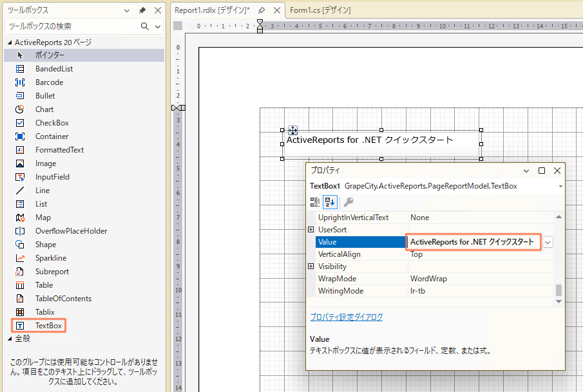583x392 pixels.
Task: Pick the Table control icon
Action: (20, 285)
